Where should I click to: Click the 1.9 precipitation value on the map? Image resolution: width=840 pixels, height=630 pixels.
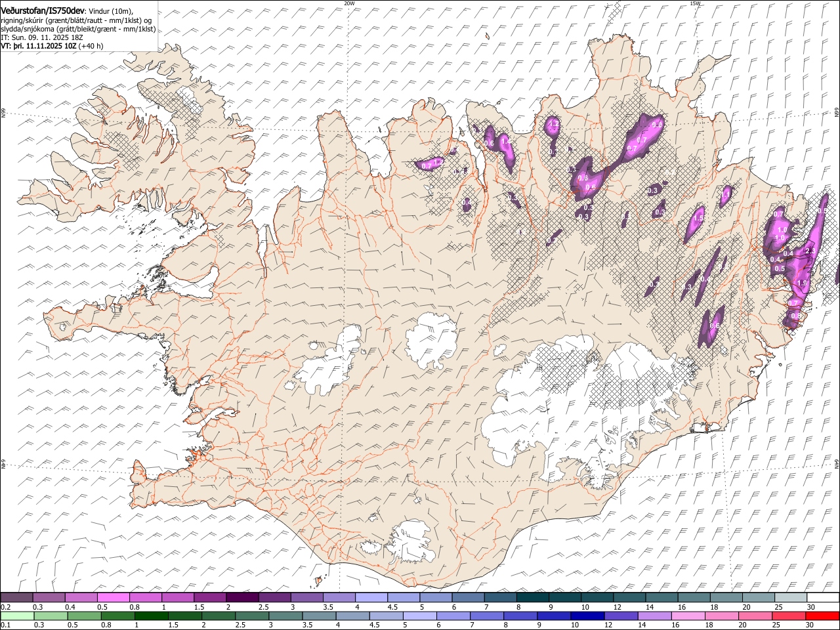801,283
